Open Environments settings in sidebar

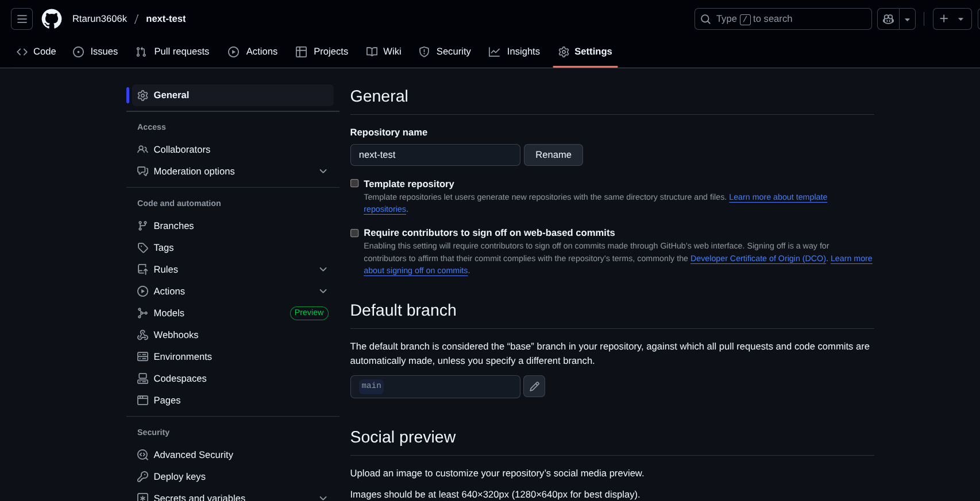(233, 356)
